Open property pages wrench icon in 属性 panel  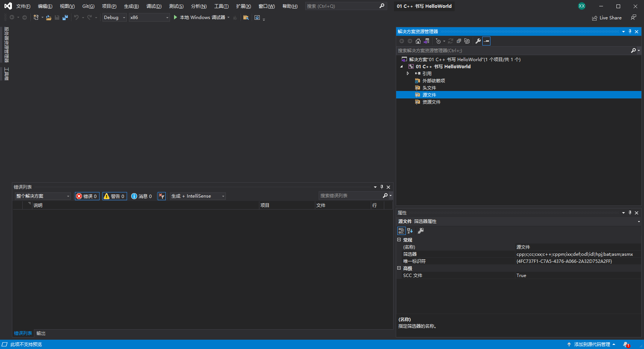[421, 231]
